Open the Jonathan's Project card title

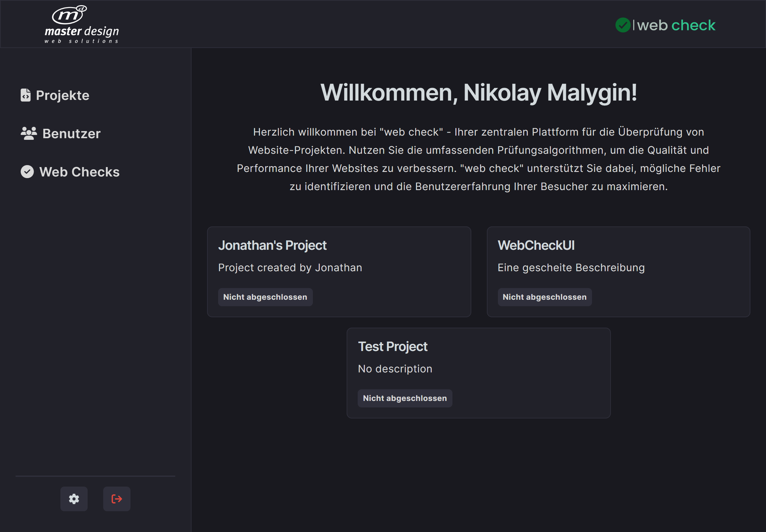(272, 245)
